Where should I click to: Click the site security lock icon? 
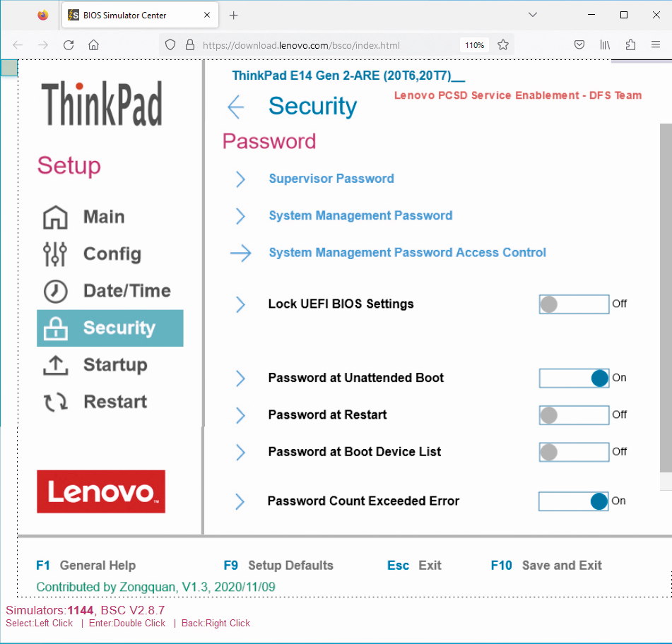(190, 45)
